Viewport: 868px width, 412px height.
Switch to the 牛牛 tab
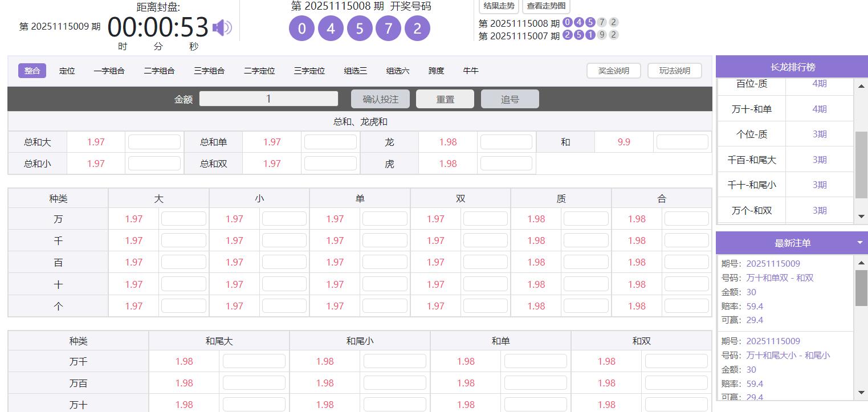click(x=471, y=70)
